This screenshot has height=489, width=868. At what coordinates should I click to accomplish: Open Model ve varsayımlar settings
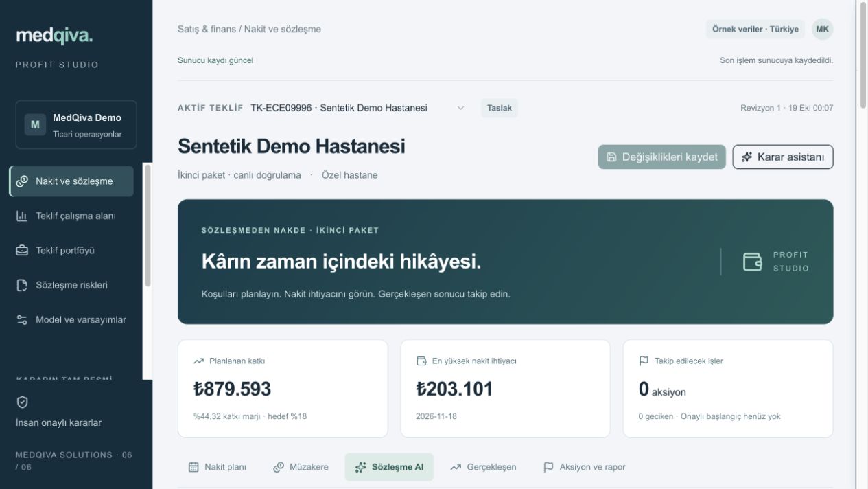[x=71, y=320]
